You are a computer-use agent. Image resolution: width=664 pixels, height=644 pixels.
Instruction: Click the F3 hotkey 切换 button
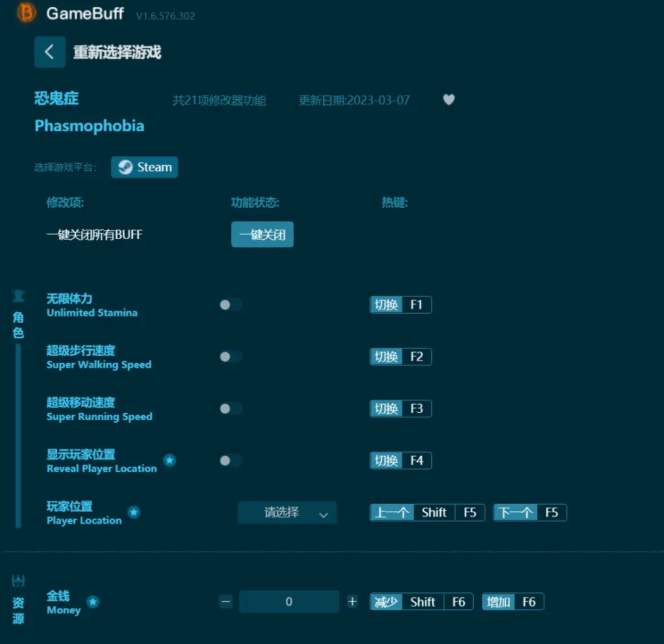pyautogui.click(x=400, y=409)
